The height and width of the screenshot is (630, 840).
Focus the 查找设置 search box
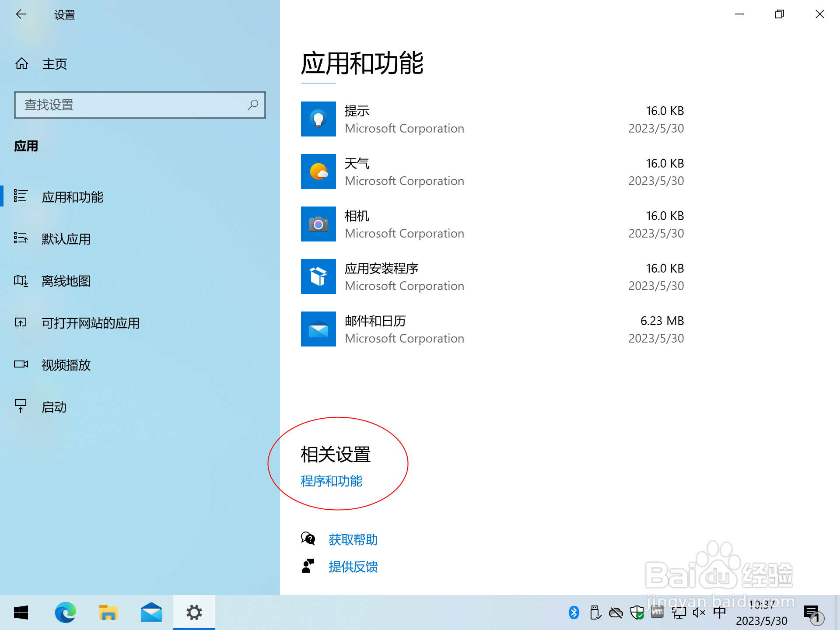(140, 105)
